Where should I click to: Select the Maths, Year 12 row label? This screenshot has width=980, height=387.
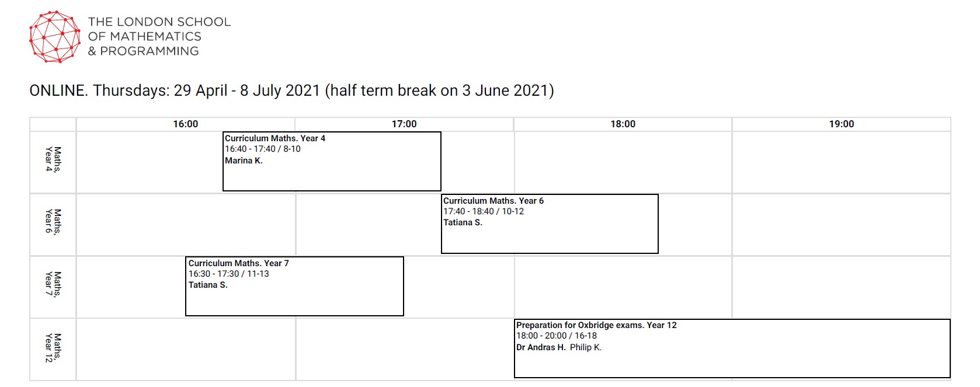click(x=53, y=349)
